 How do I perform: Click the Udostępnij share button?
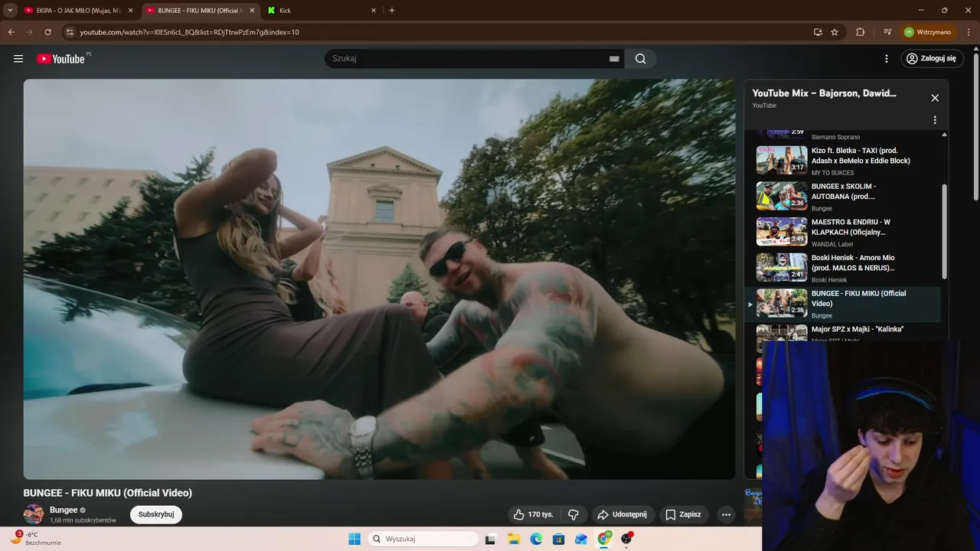[x=622, y=514]
